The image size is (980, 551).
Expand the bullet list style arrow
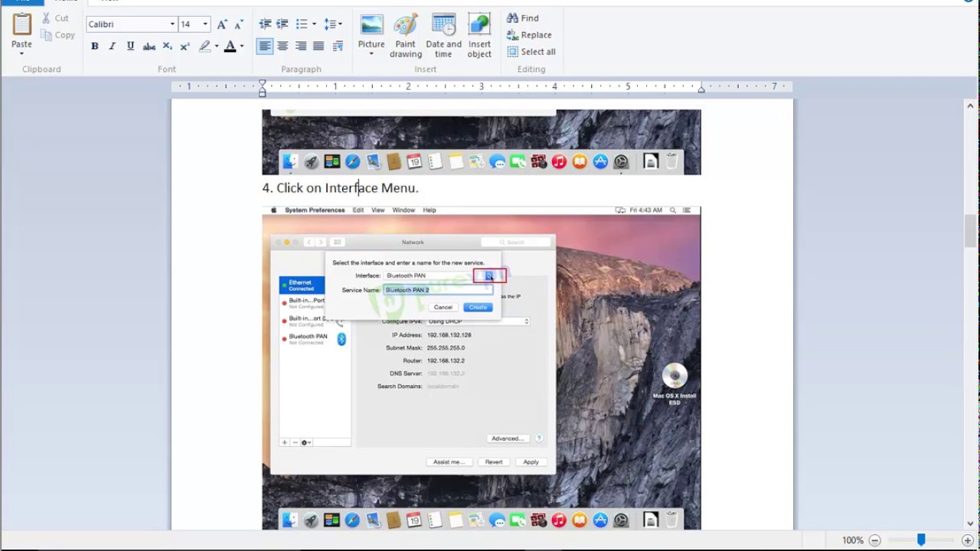314,24
